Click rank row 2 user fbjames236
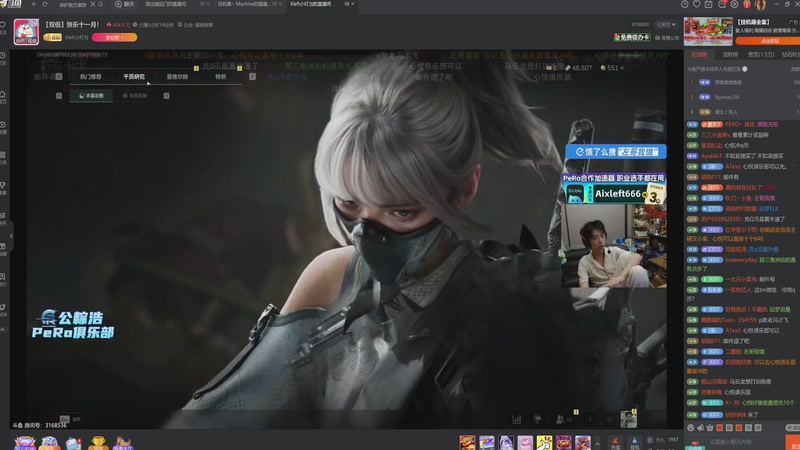This screenshot has height=450, width=800. click(742, 97)
